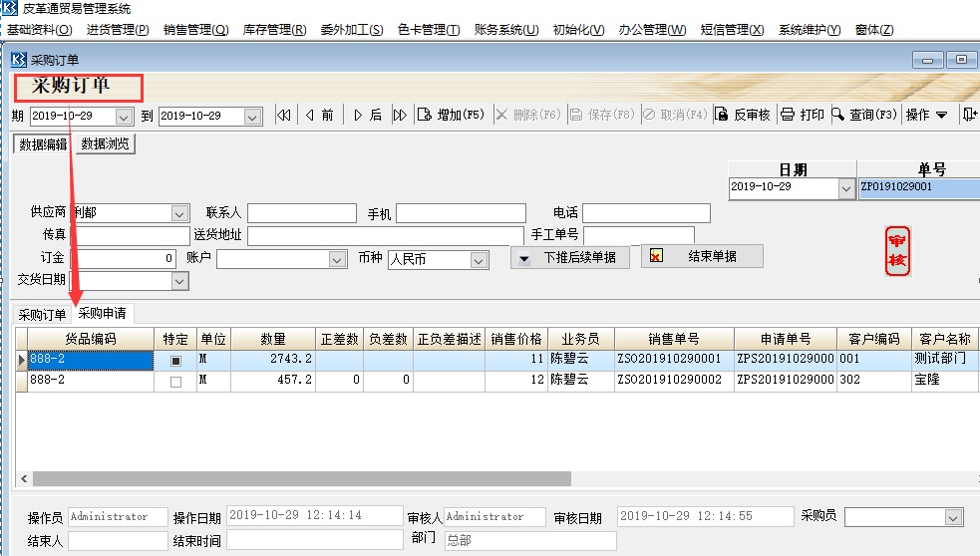Select the 采购订单 detail tab

click(42, 314)
